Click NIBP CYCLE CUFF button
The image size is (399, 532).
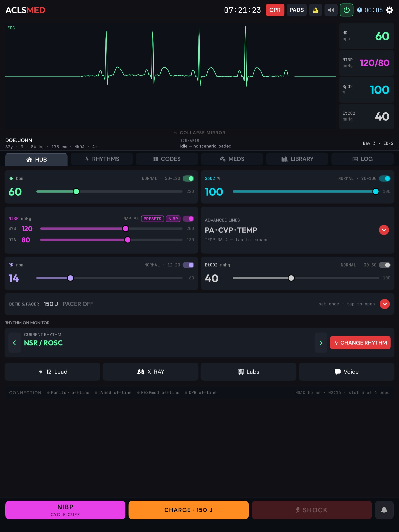65,510
